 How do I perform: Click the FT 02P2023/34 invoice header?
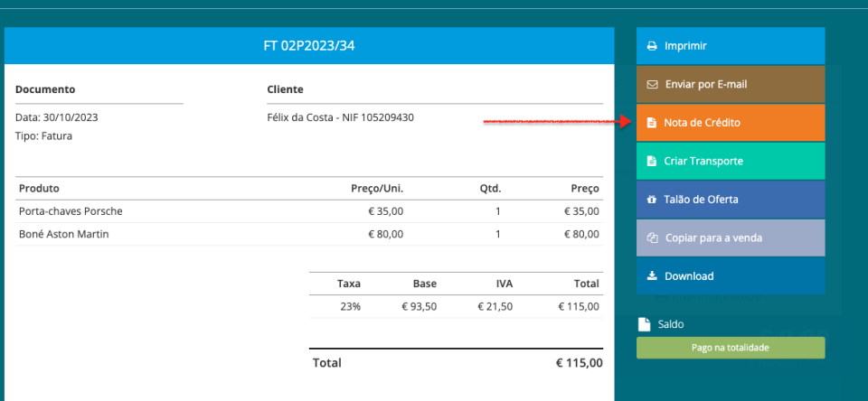click(309, 45)
